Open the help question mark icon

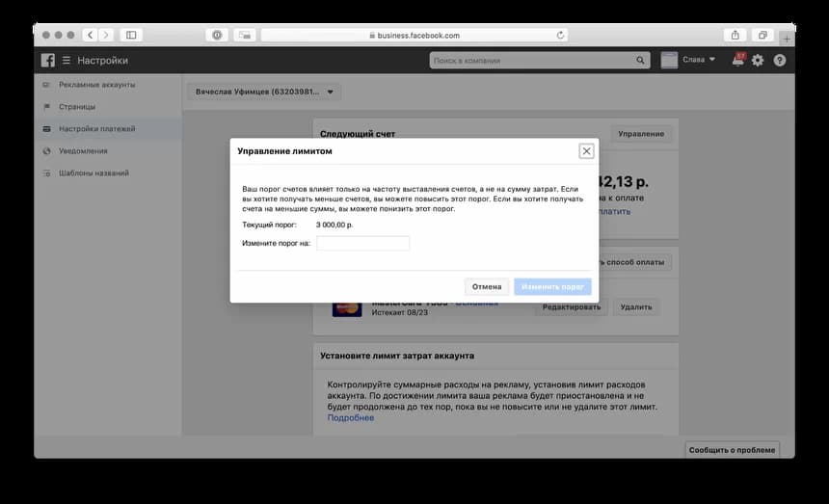point(779,60)
